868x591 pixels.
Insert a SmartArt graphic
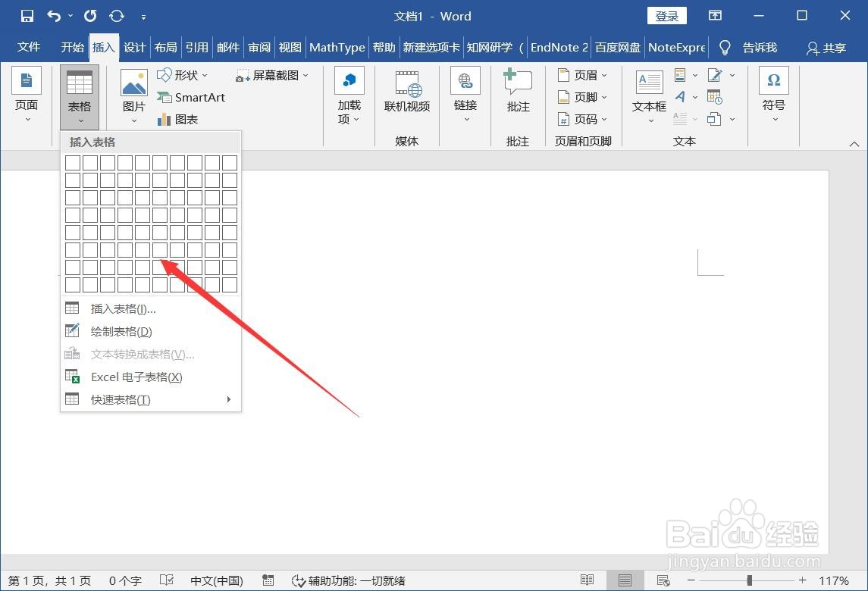coord(191,97)
